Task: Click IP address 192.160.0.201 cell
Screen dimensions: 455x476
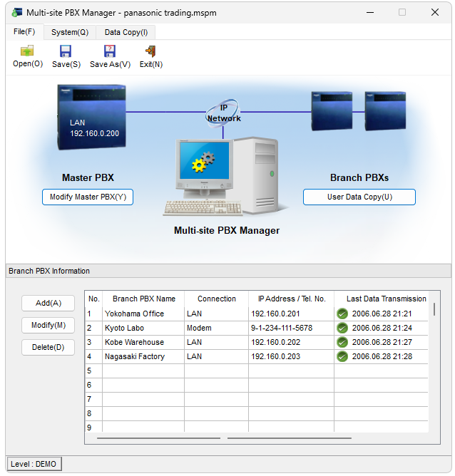Action: point(291,314)
